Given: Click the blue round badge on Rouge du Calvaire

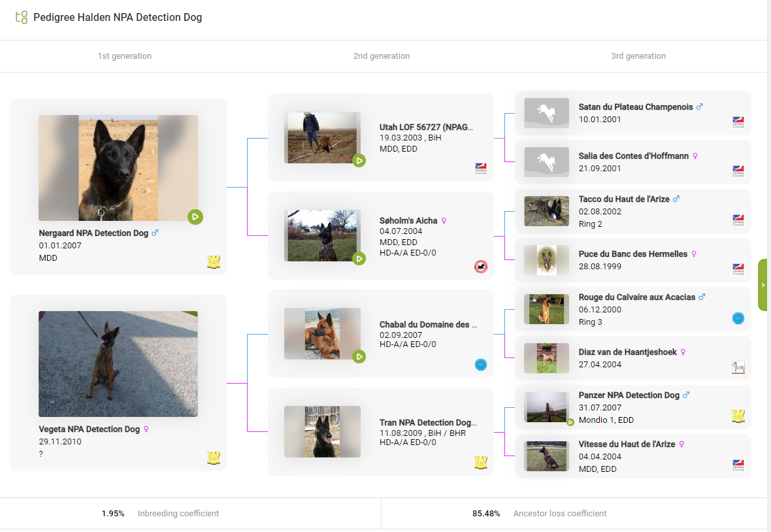Looking at the screenshot, I should (738, 318).
